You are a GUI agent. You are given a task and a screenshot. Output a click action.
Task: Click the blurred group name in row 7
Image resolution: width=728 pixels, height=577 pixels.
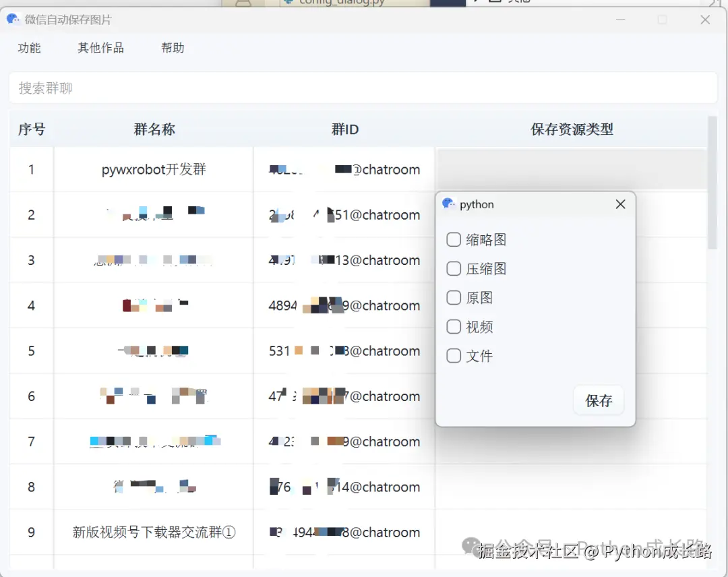pyautogui.click(x=154, y=442)
